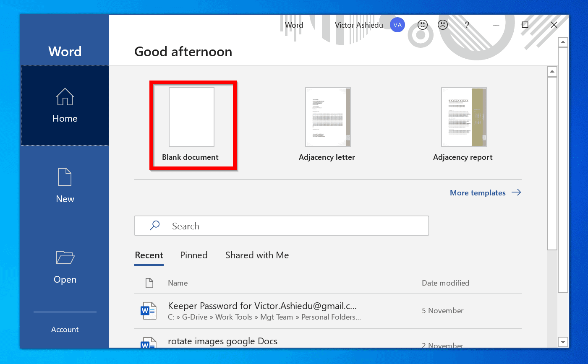
Task: Open More templates
Action: 478,192
